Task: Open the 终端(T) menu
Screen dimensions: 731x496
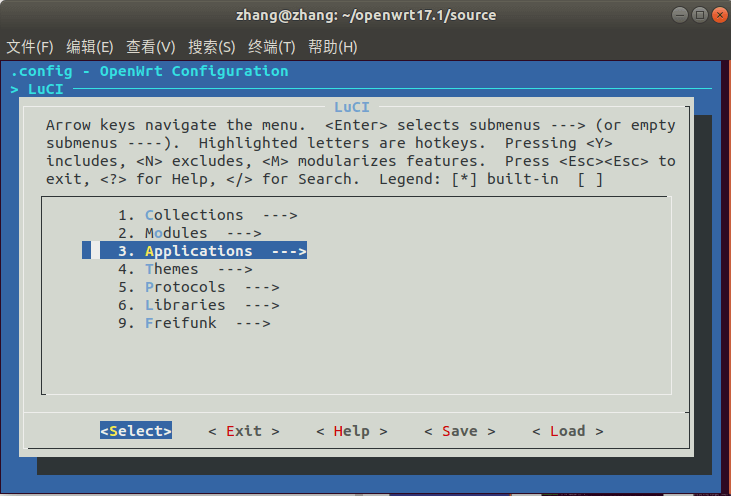Action: 272,47
